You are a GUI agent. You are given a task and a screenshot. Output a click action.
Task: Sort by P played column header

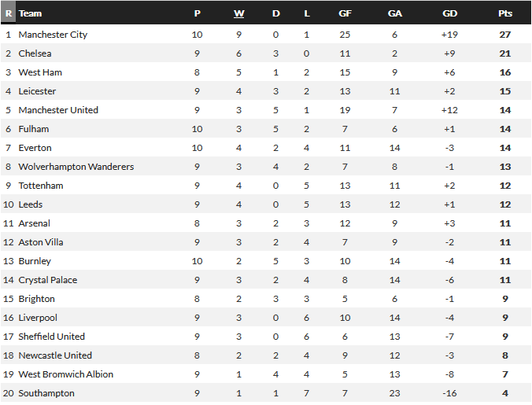click(197, 13)
